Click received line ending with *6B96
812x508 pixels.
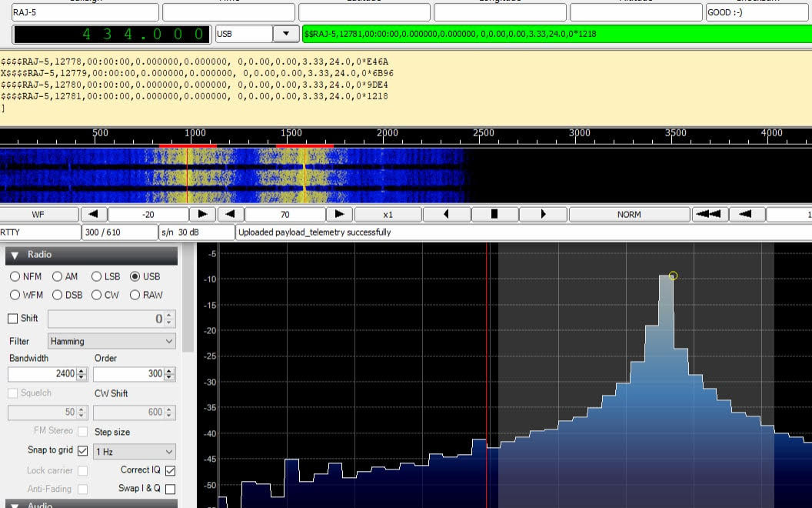click(x=198, y=73)
